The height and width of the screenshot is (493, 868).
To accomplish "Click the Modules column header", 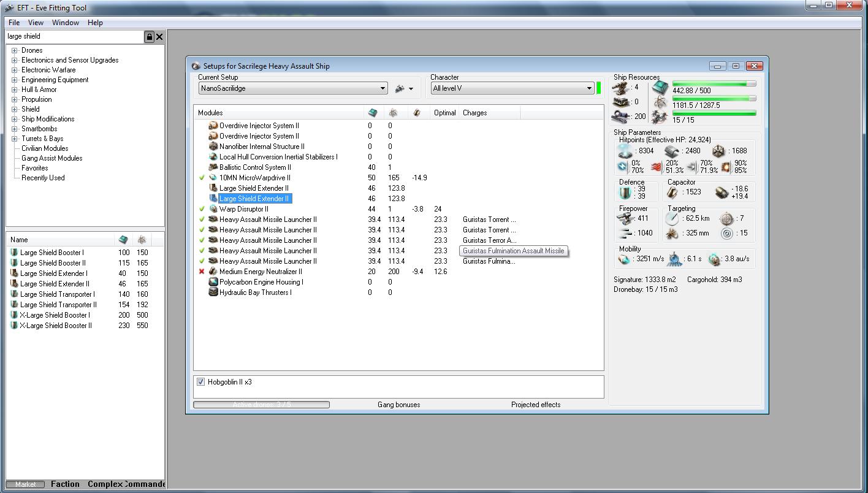I will point(279,113).
